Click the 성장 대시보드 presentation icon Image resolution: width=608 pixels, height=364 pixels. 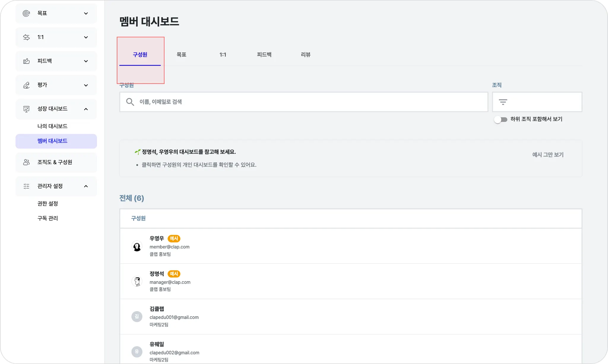[26, 109]
